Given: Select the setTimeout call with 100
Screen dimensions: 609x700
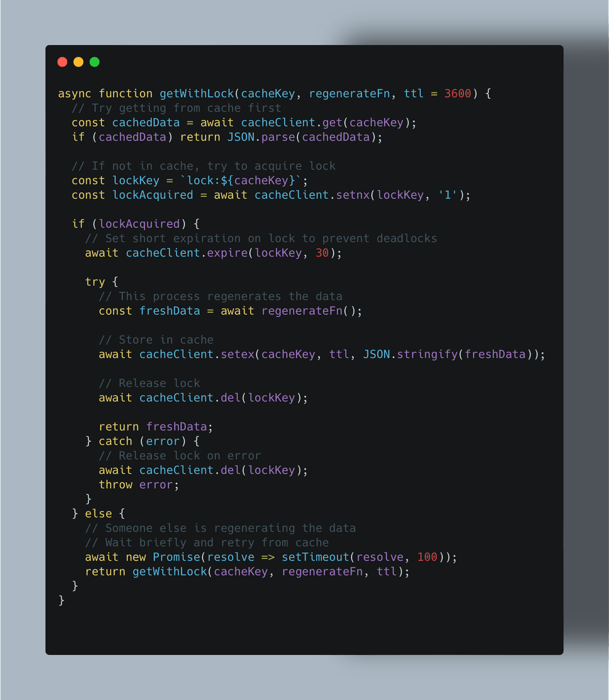Looking at the screenshot, I should pyautogui.click(x=315, y=557).
